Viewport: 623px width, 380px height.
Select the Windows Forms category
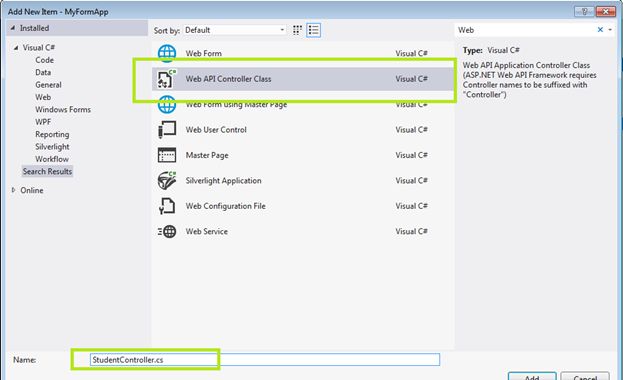pyautogui.click(x=63, y=109)
